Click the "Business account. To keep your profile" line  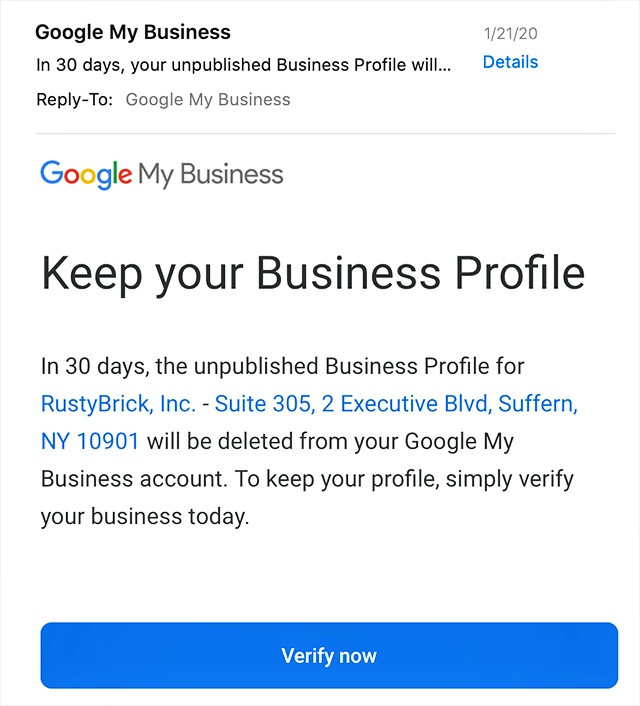[x=240, y=479]
